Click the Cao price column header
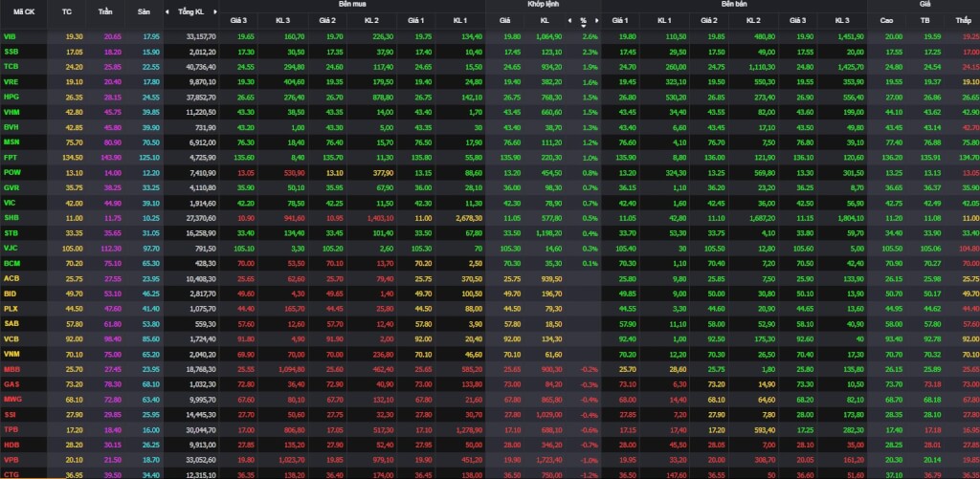 [x=886, y=21]
